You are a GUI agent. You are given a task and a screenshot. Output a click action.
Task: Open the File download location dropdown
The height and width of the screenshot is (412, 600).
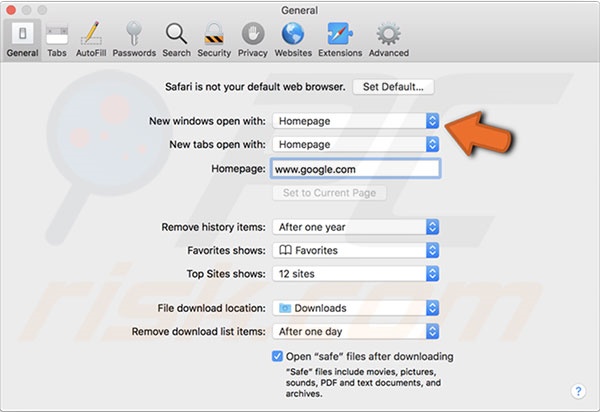[x=355, y=308]
